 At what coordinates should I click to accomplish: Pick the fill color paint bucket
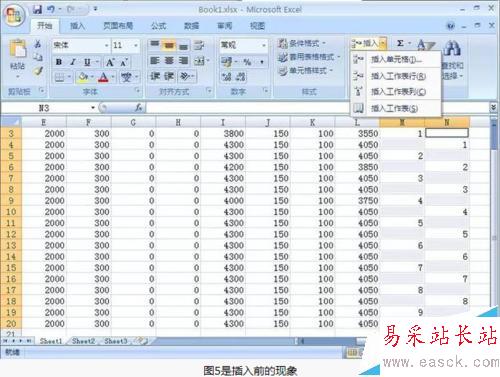pos(82,78)
